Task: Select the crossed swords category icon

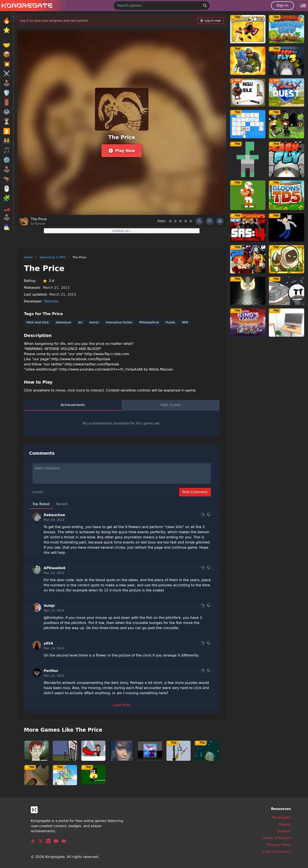Action: [x=6, y=73]
